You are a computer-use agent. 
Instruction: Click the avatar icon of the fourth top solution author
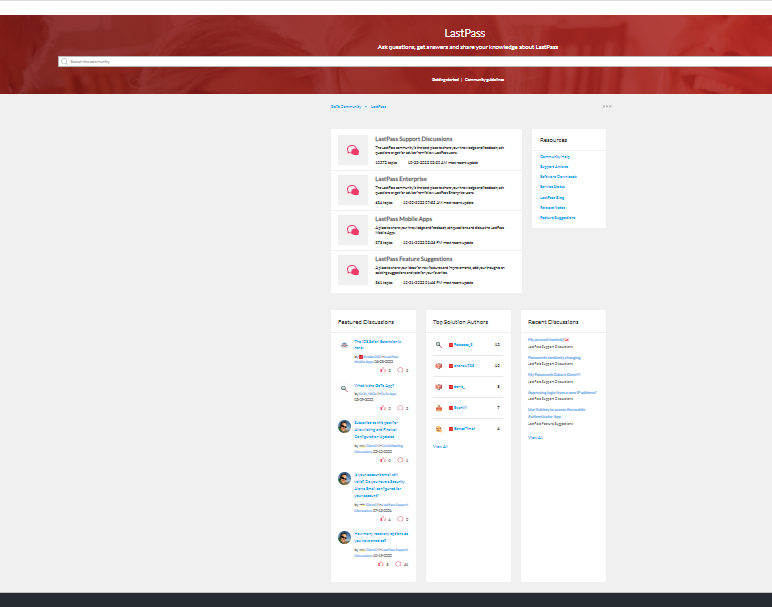pyautogui.click(x=439, y=408)
